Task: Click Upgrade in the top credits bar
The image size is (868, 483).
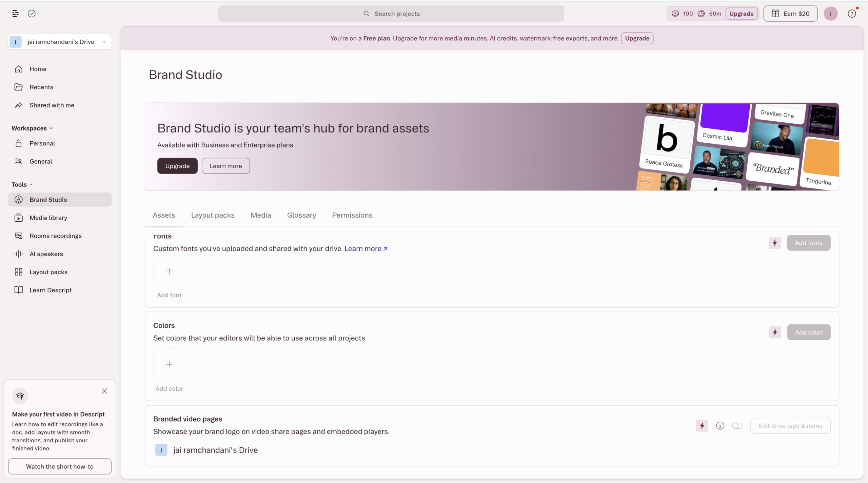Action: [x=742, y=14]
